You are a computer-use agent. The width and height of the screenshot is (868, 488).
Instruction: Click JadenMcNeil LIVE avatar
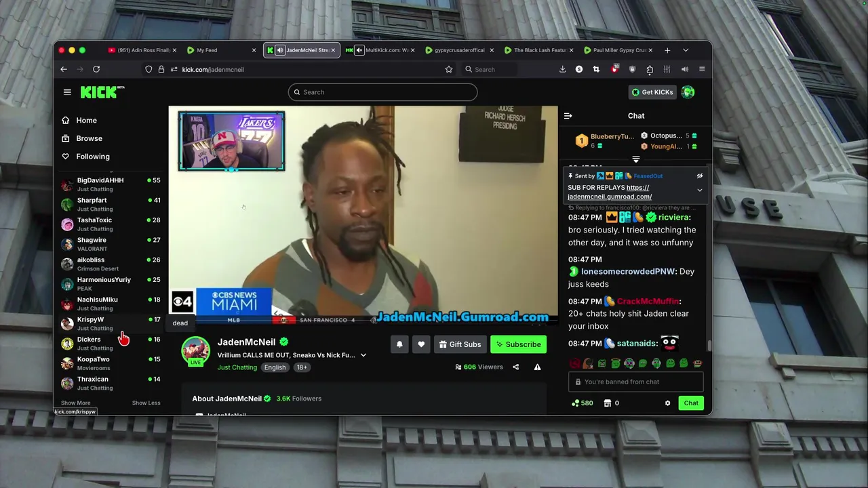195,351
